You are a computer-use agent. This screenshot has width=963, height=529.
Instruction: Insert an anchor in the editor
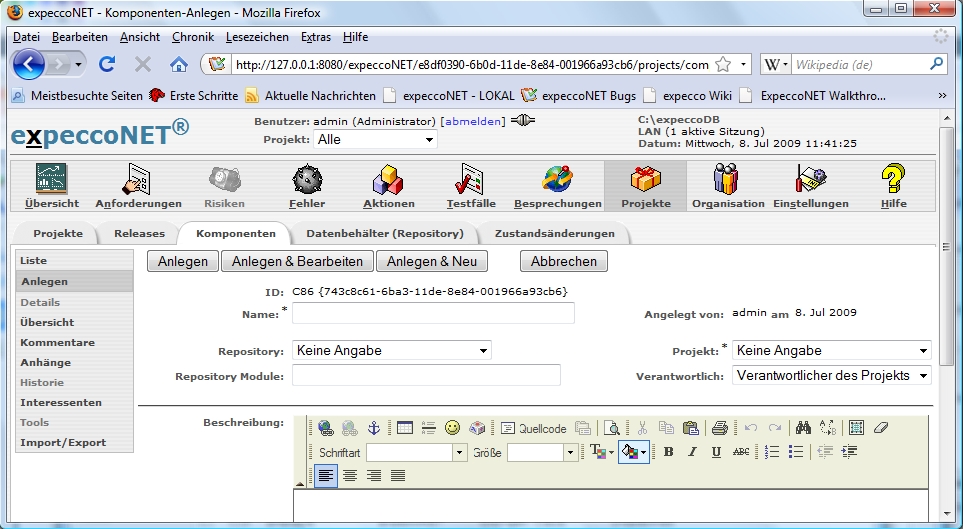point(373,428)
